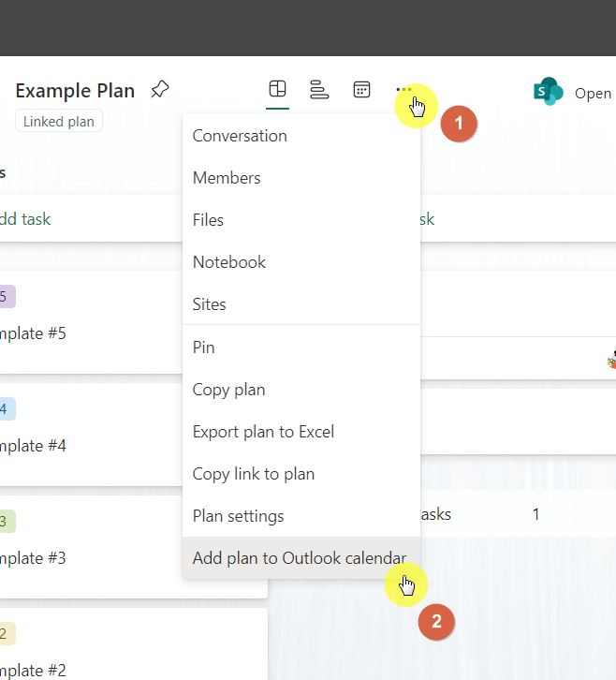Viewport: 616px width, 680px height.
Task: Click the blue label on Template #4 card
Action: coord(7,409)
